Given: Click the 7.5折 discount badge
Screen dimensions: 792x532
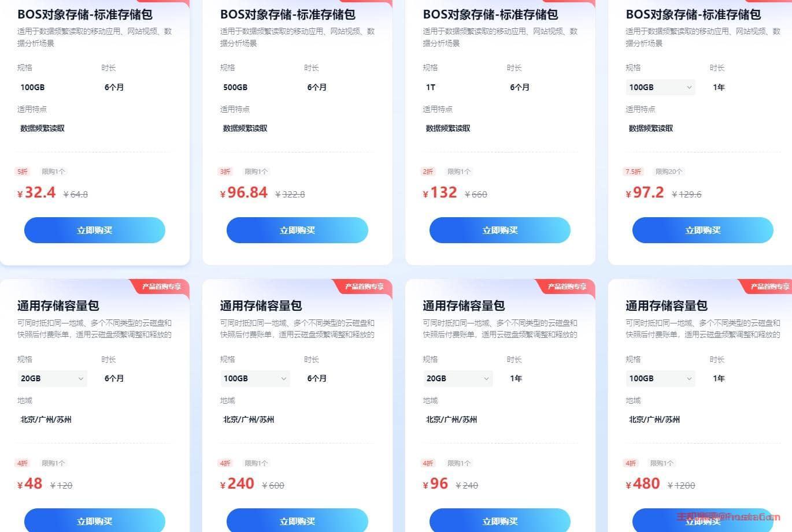Looking at the screenshot, I should point(634,172).
